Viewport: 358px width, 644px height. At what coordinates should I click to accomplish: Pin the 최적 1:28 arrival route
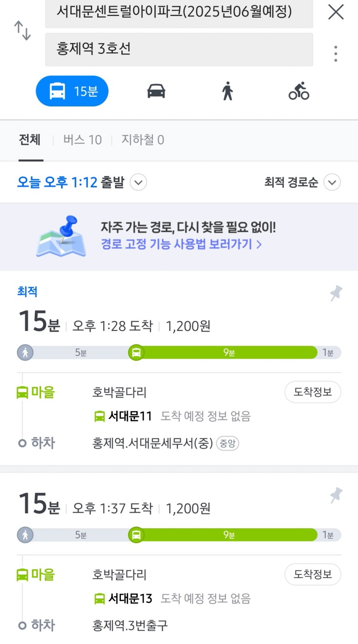tap(336, 293)
